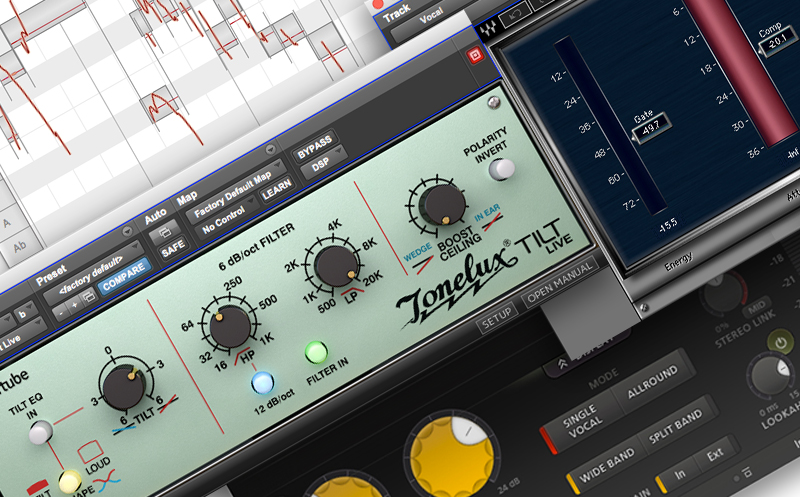Toggle the blue 12 dB/oct light
This screenshot has height=497, width=800.
pos(262,383)
